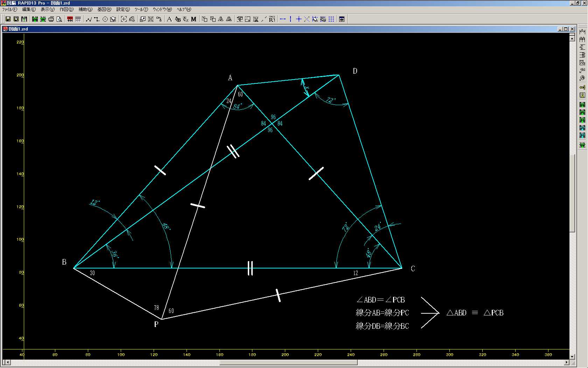Image resolution: width=588 pixels, height=368 pixels.
Task: Open the 基図(R) menu
Action: click(104, 9)
